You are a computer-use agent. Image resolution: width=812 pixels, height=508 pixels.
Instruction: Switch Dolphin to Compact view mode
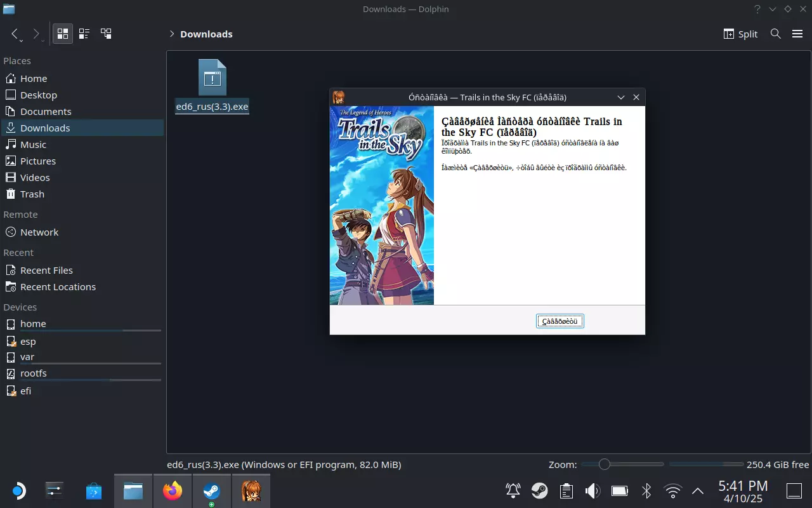[84, 34]
